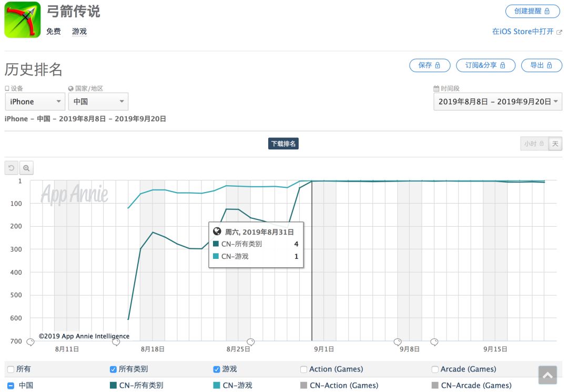
Task: Click the CN-游戏 light teal swatch
Action: 217,385
